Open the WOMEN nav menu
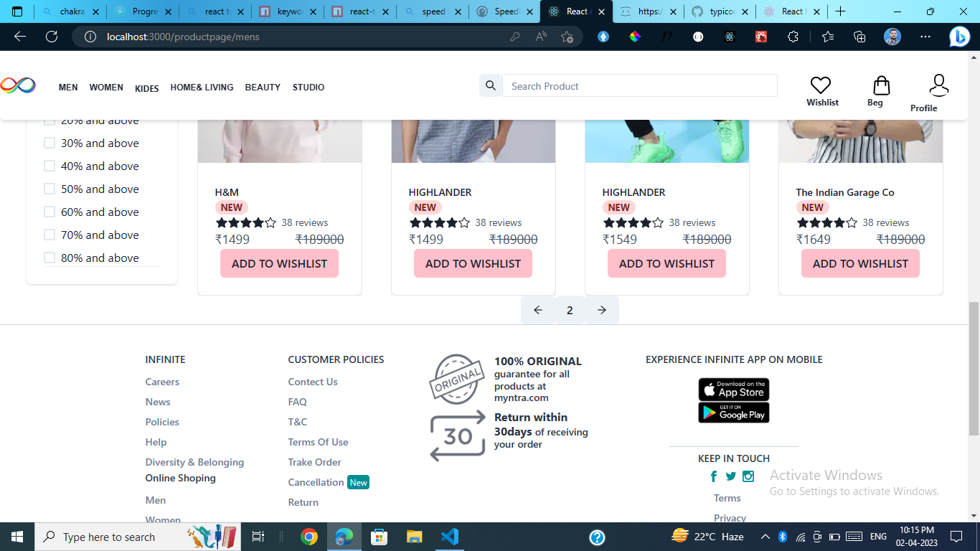This screenshot has height=551, width=980. (x=106, y=88)
